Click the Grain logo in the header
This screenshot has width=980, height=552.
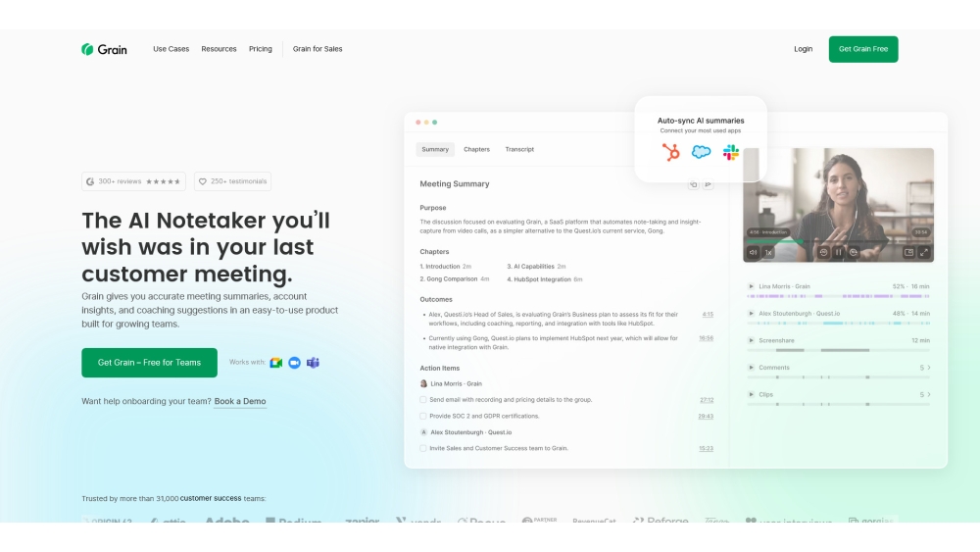pyautogui.click(x=104, y=49)
